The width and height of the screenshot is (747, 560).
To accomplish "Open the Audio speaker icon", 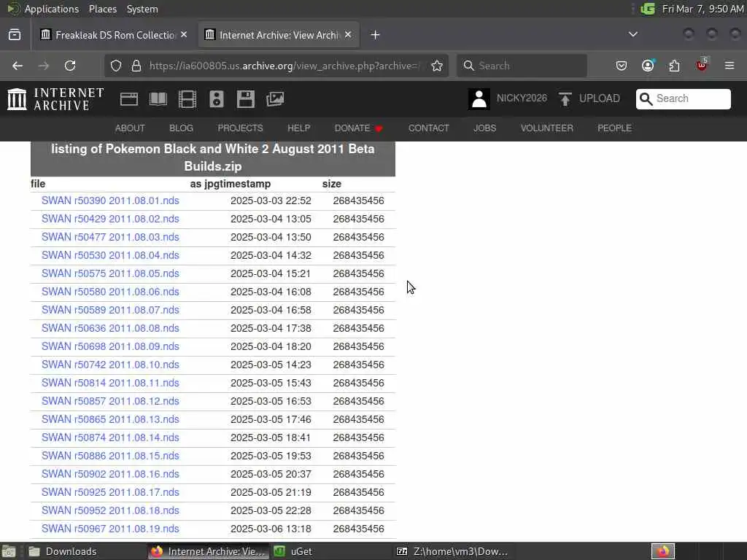I will coord(216,99).
